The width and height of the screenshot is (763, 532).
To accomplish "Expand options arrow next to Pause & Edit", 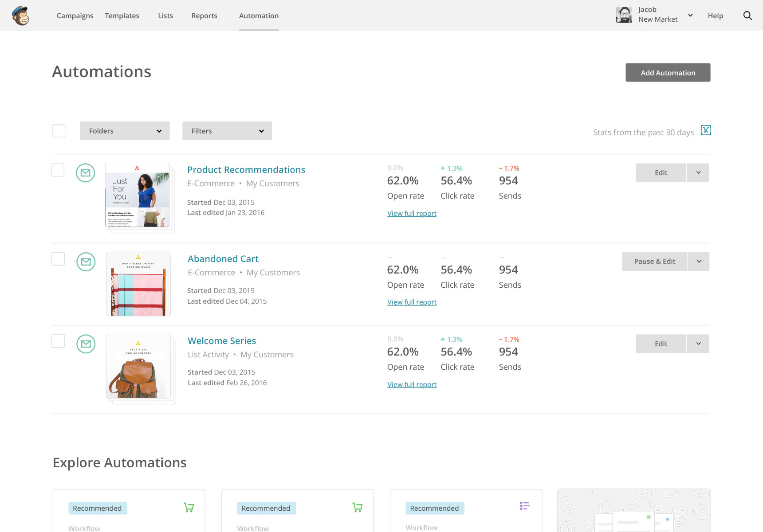I will tap(699, 262).
